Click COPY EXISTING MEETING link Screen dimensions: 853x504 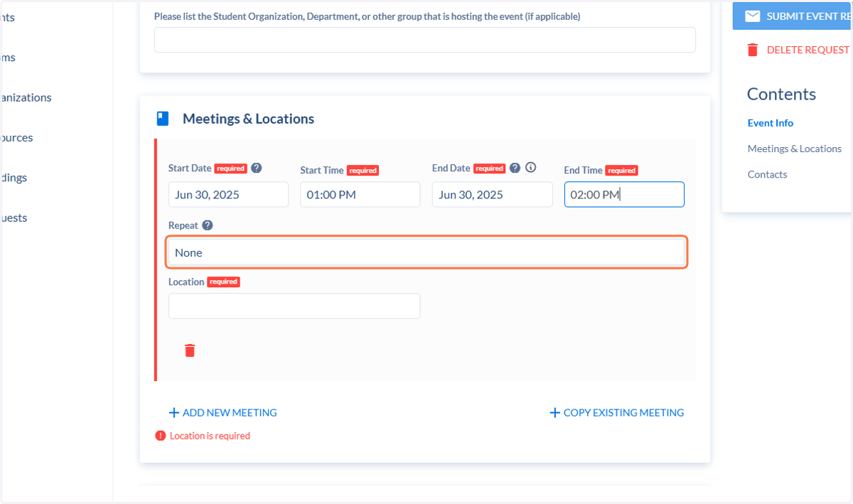[616, 413]
